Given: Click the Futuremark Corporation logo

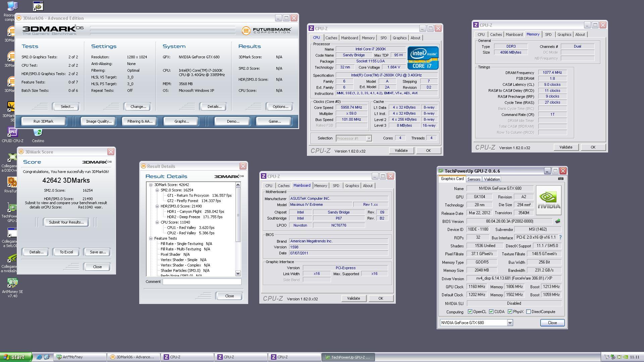Looking at the screenshot, I should pyautogui.click(x=267, y=31).
